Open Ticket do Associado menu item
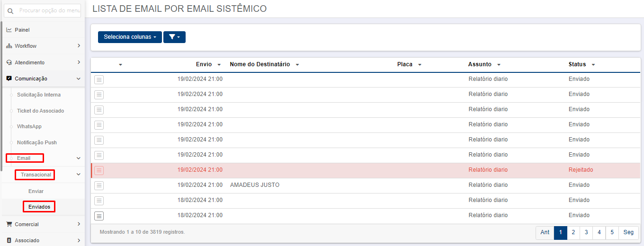Image resolution: width=644 pixels, height=246 pixels. click(x=40, y=111)
